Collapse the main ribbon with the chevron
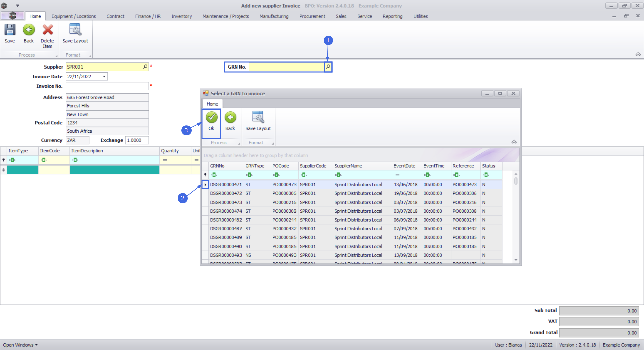The image size is (644, 350). click(638, 54)
